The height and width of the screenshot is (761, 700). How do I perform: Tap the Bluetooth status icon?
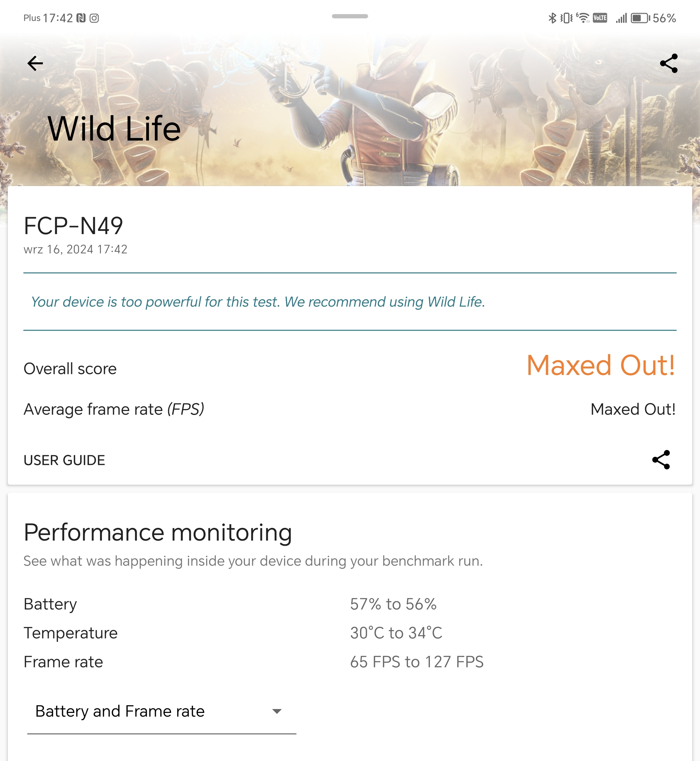coord(552,18)
